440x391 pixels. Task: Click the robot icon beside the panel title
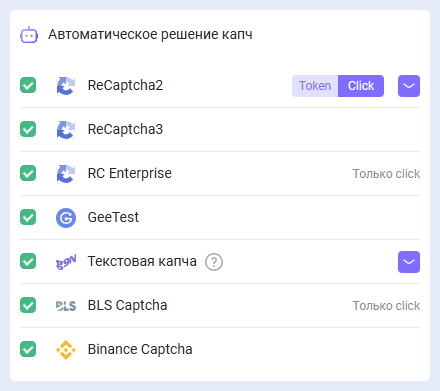(x=29, y=35)
